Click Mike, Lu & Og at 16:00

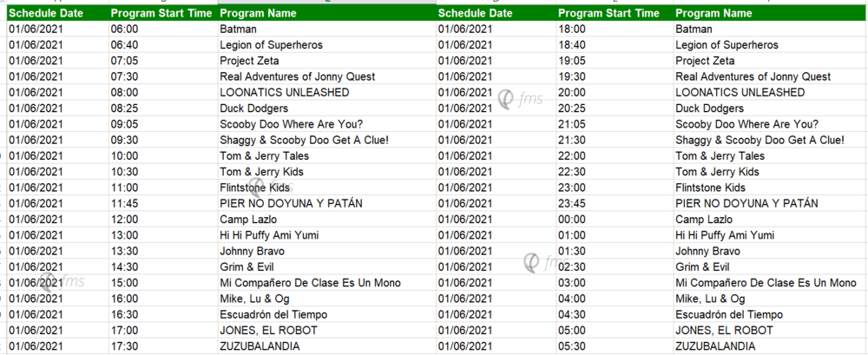pyautogui.click(x=256, y=299)
